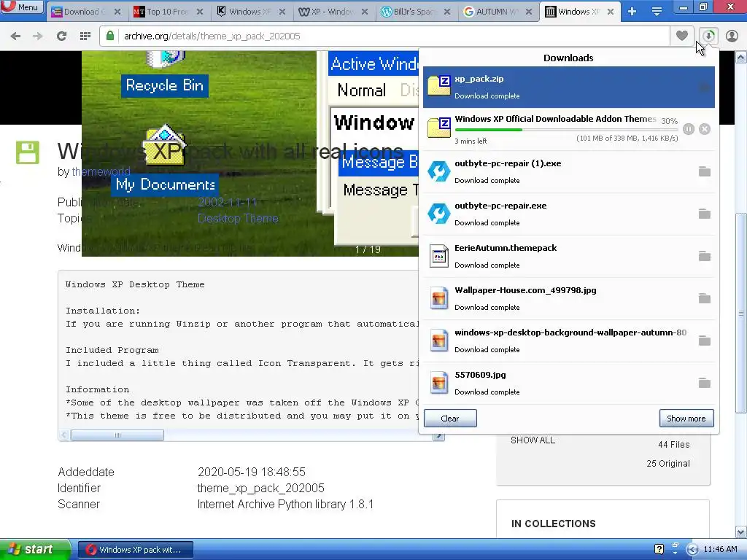
Task: Show 5570609.jpg in folder
Action: (705, 383)
